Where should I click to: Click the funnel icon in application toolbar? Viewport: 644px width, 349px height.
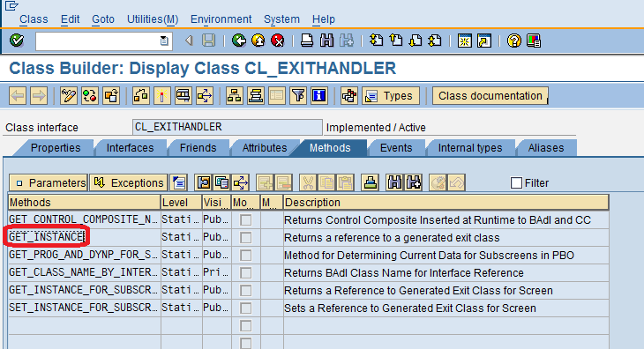click(298, 96)
